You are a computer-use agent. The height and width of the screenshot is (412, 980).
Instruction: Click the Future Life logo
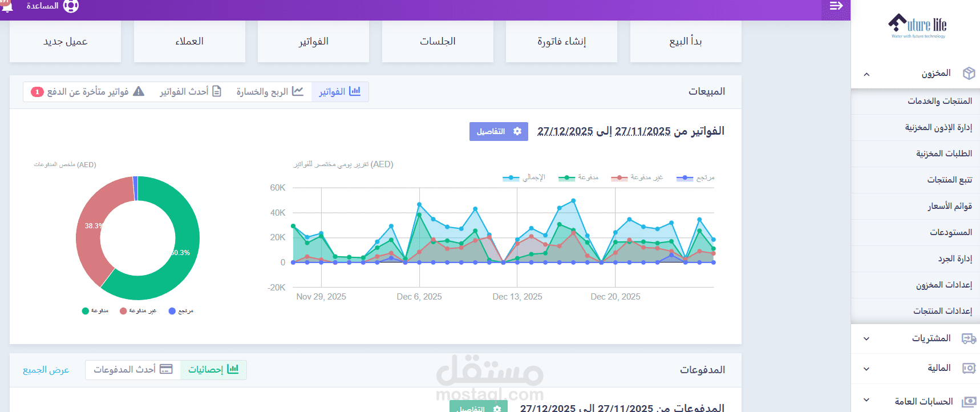[918, 26]
